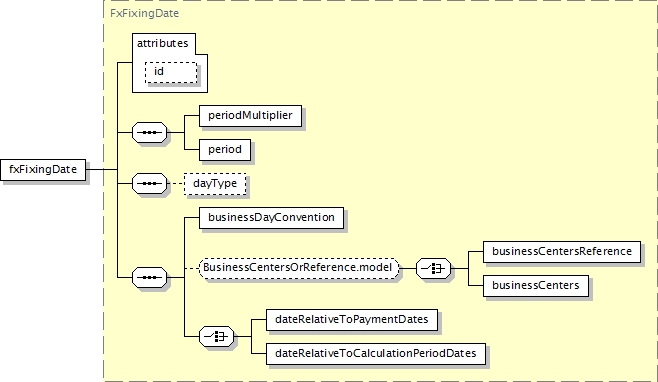Click the id attribute box
The image size is (658, 382).
pyautogui.click(x=171, y=72)
